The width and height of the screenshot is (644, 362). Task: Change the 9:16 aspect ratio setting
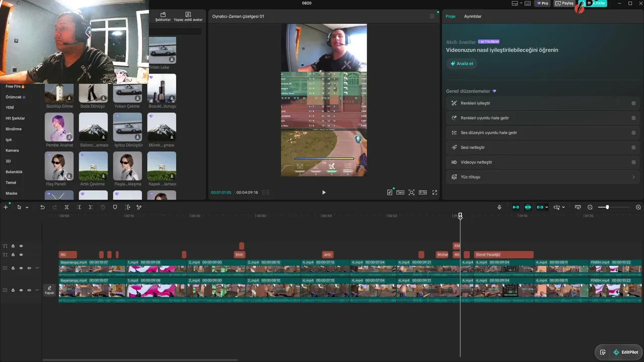pos(423,193)
